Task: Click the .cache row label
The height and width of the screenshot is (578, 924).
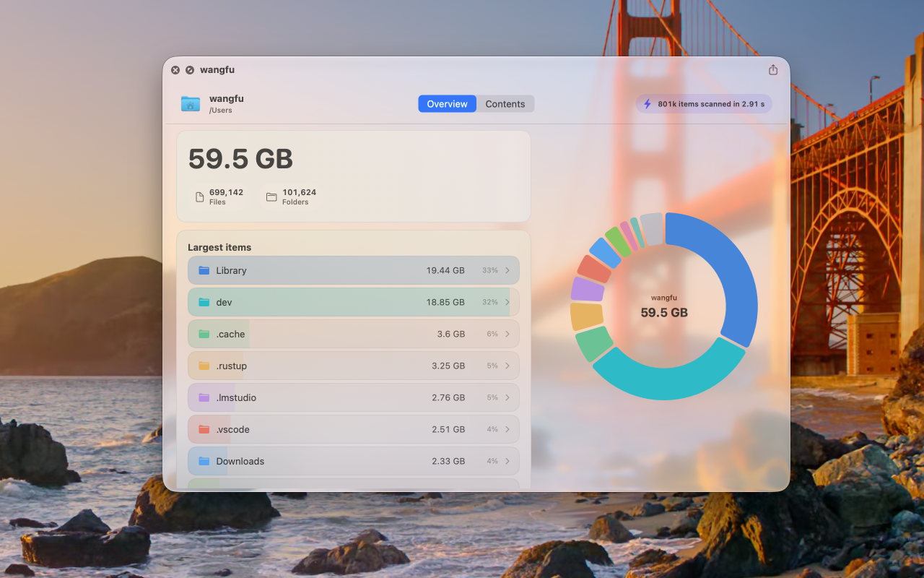Action: coord(230,334)
